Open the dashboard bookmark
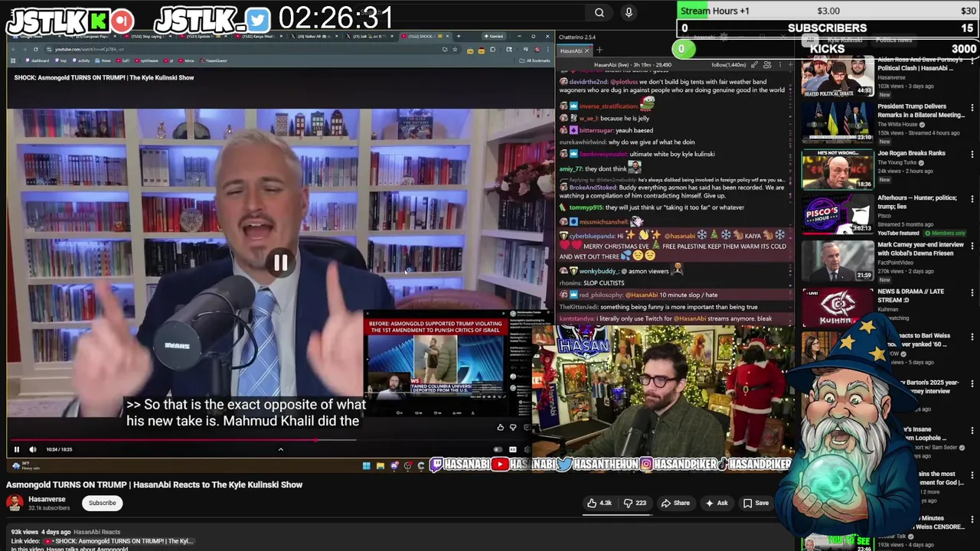The height and width of the screenshot is (551, 980). coord(37,60)
